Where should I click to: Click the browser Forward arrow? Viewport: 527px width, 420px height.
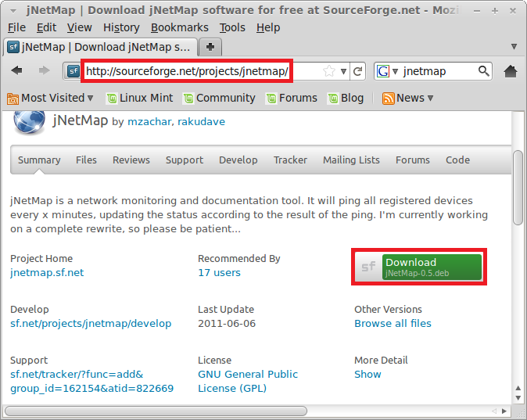(x=44, y=70)
